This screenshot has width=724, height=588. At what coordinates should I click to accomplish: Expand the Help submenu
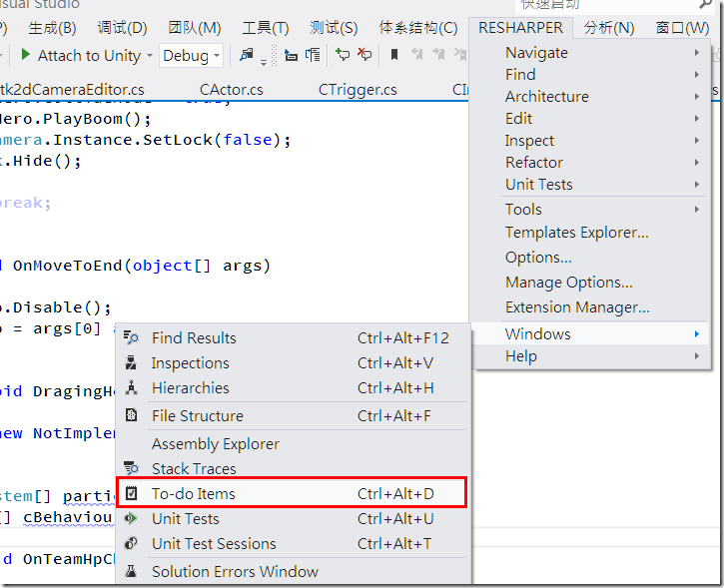point(590,356)
